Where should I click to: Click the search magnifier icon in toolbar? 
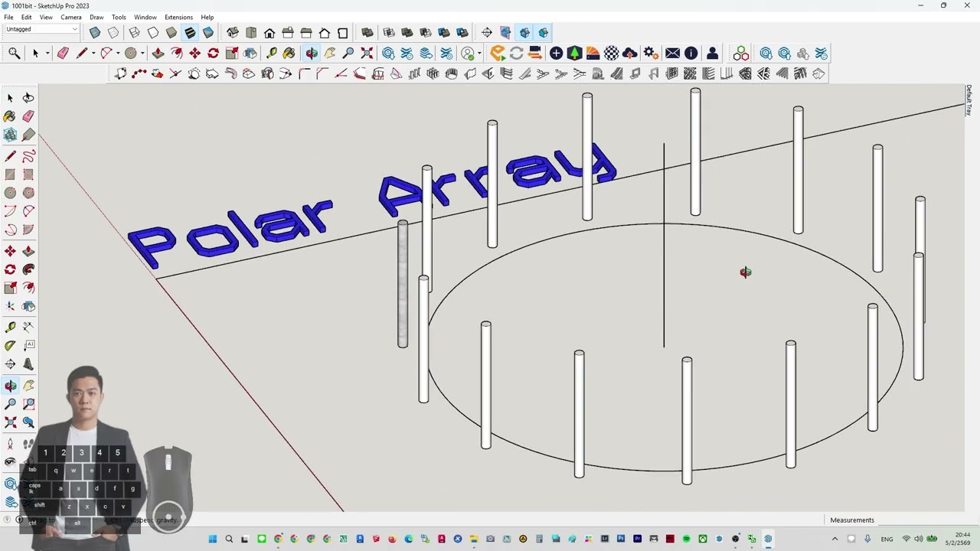14,53
